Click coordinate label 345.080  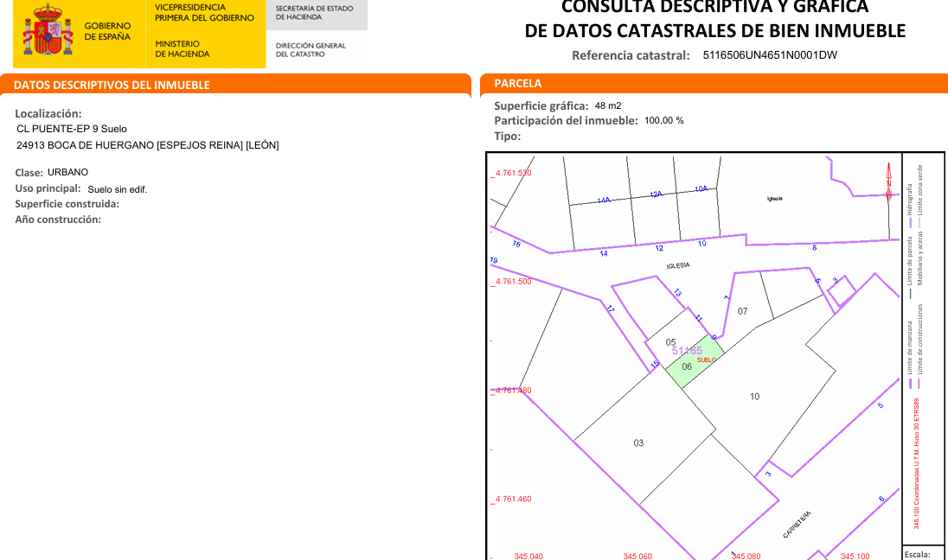[746, 557]
